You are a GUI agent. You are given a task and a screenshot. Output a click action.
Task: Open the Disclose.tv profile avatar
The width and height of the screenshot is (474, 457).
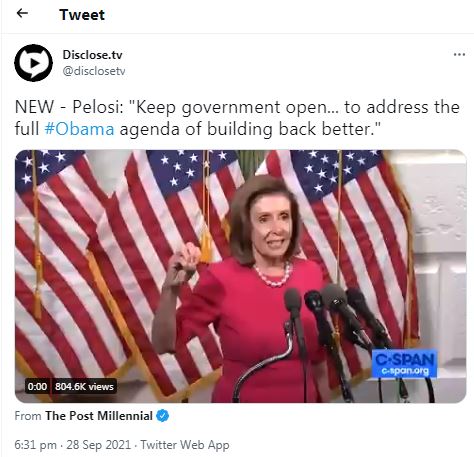coord(33,63)
